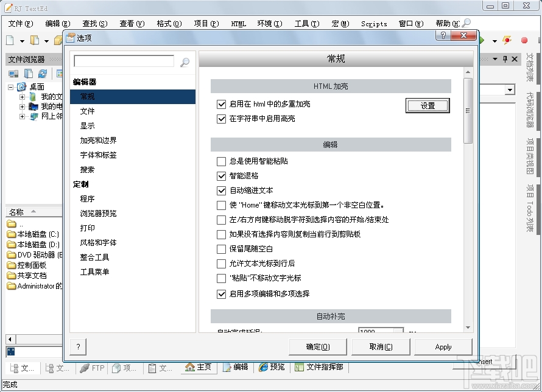Image resolution: width=542 pixels, height=392 pixels.
Task: Click the 取消(C) button
Action: pos(381,347)
